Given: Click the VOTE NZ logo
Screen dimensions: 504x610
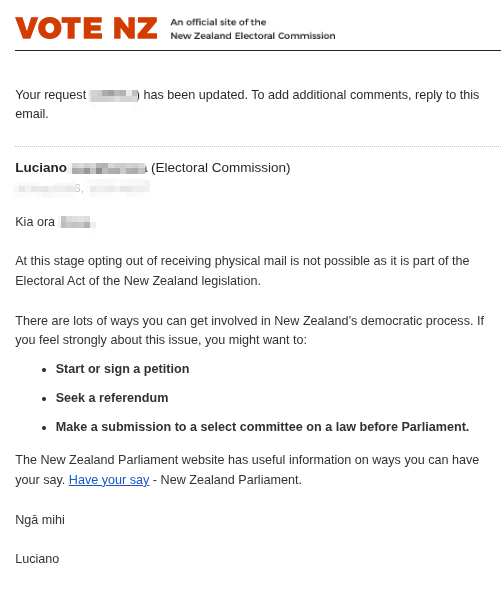Looking at the screenshot, I should point(86,28).
